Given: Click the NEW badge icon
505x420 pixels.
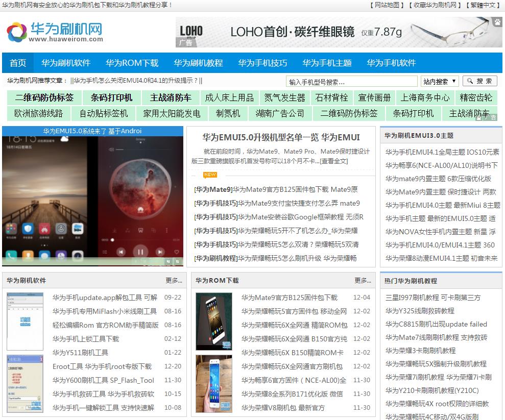Looking at the screenshot, I should pyautogui.click(x=210, y=175).
